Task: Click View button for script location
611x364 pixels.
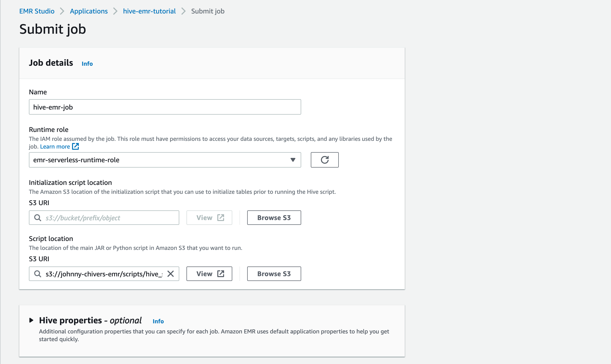Action: tap(209, 274)
